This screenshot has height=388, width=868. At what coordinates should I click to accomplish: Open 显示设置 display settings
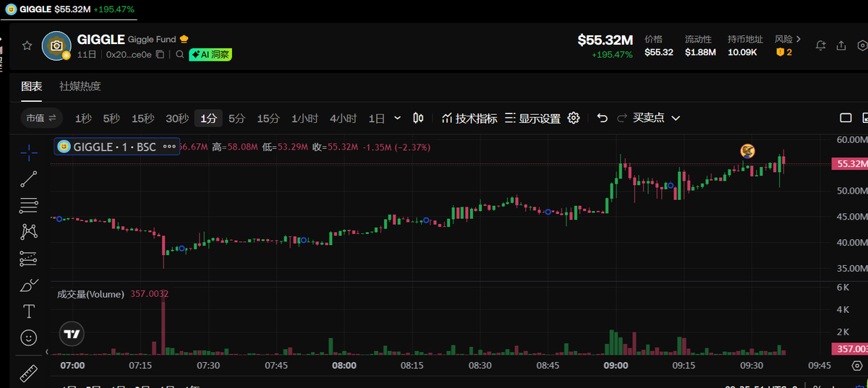(x=533, y=118)
